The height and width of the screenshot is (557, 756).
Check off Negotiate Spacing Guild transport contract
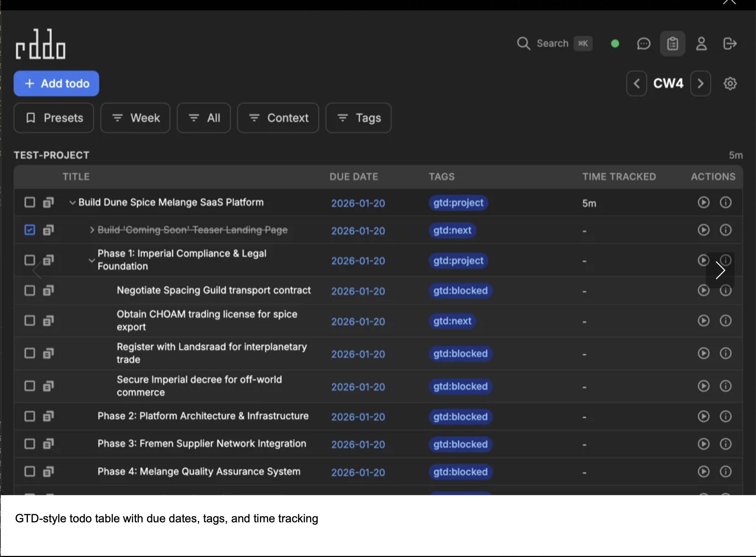(29, 291)
